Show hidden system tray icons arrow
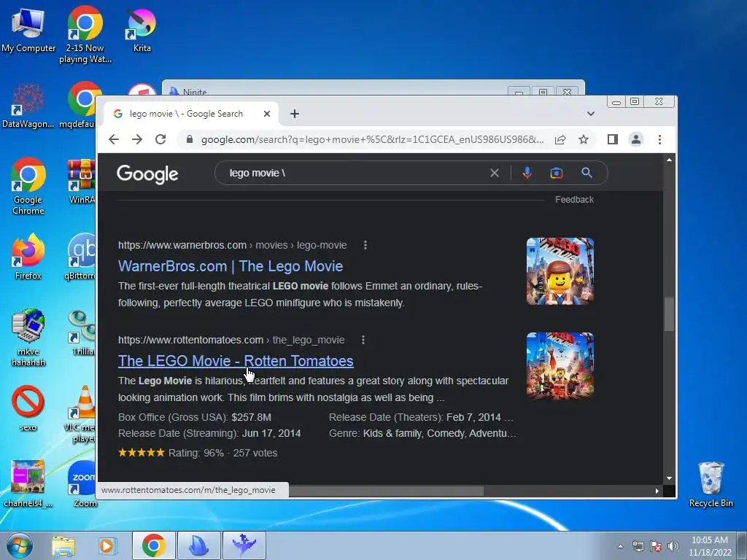The image size is (747, 560). coord(620,546)
